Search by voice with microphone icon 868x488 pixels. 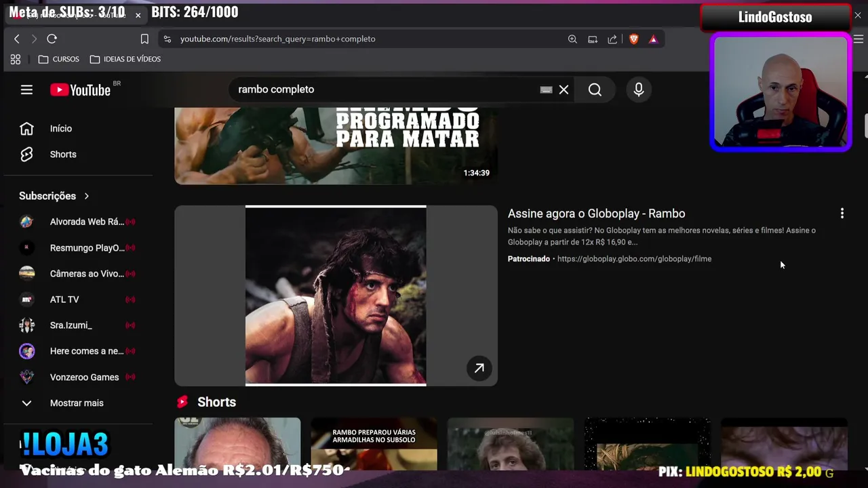[x=638, y=89]
